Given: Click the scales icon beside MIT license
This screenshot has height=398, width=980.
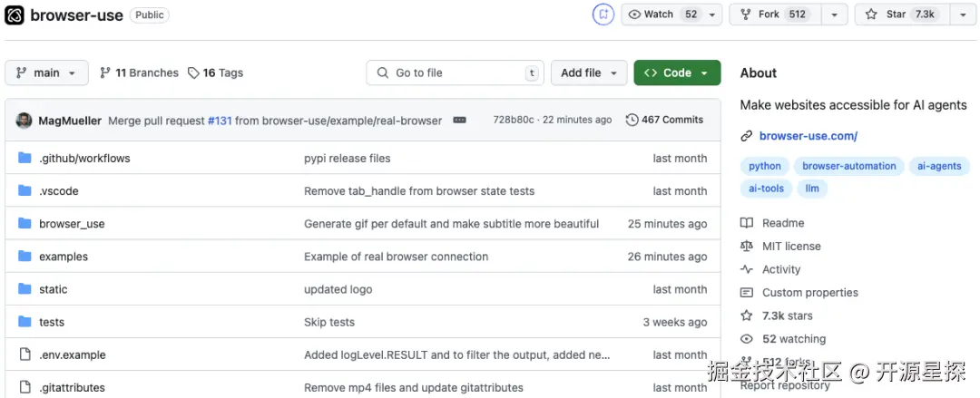Looking at the screenshot, I should (746, 247).
